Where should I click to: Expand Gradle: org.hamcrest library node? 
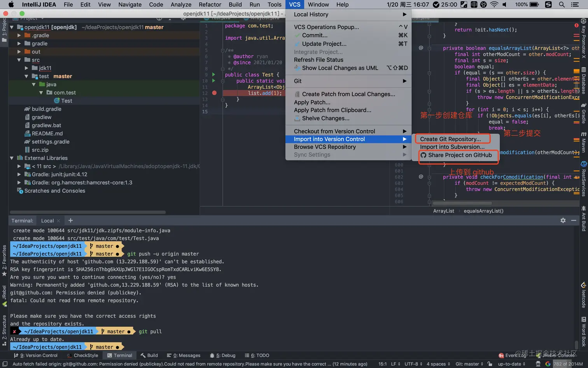click(19, 183)
